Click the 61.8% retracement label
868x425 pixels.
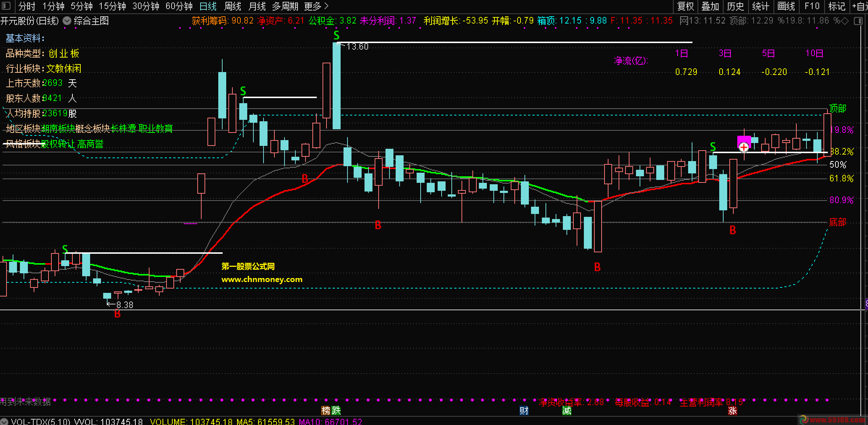tap(841, 178)
